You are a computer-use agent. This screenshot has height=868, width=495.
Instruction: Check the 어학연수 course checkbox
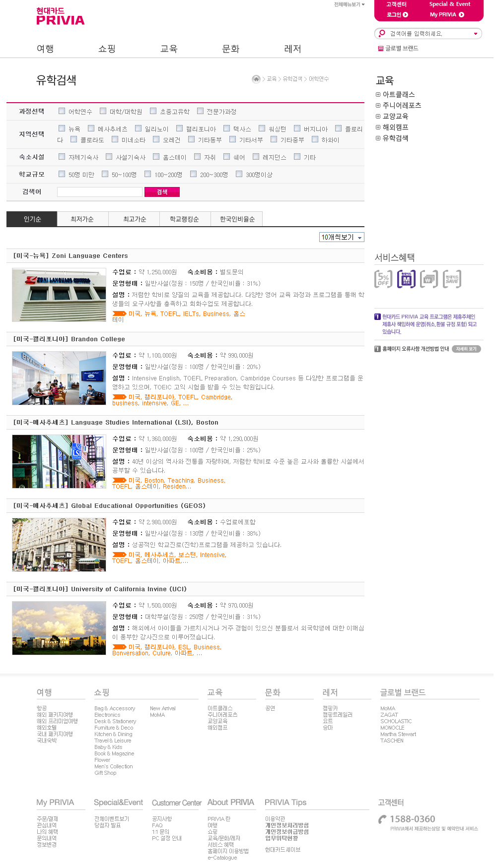pyautogui.click(x=62, y=111)
